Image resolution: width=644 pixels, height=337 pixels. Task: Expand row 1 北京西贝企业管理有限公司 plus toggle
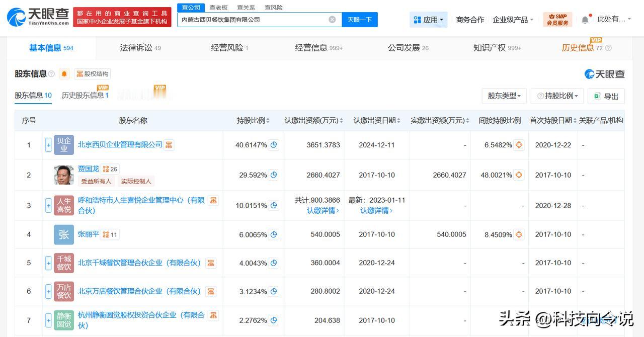(x=49, y=145)
